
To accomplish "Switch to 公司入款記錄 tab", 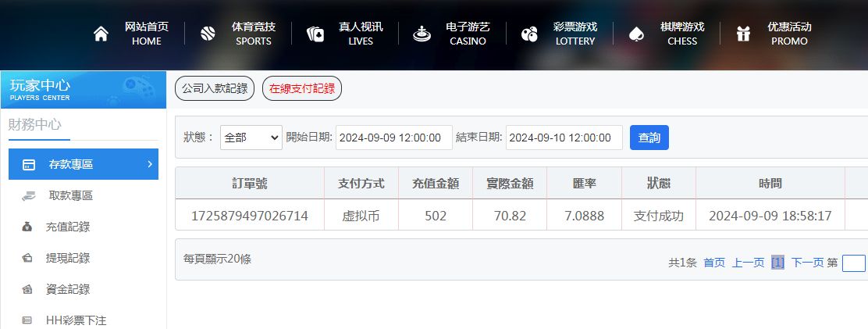I will 215,88.
